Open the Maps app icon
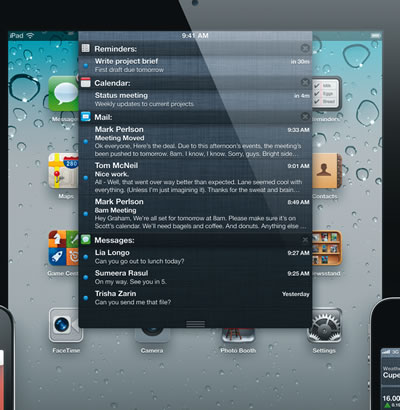 point(64,171)
